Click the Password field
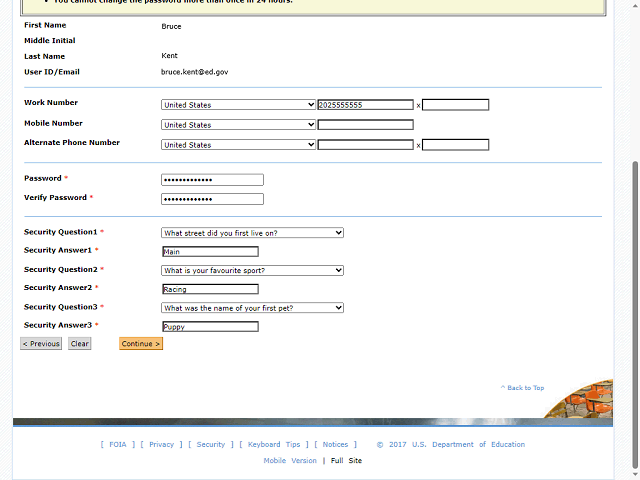 pos(212,180)
